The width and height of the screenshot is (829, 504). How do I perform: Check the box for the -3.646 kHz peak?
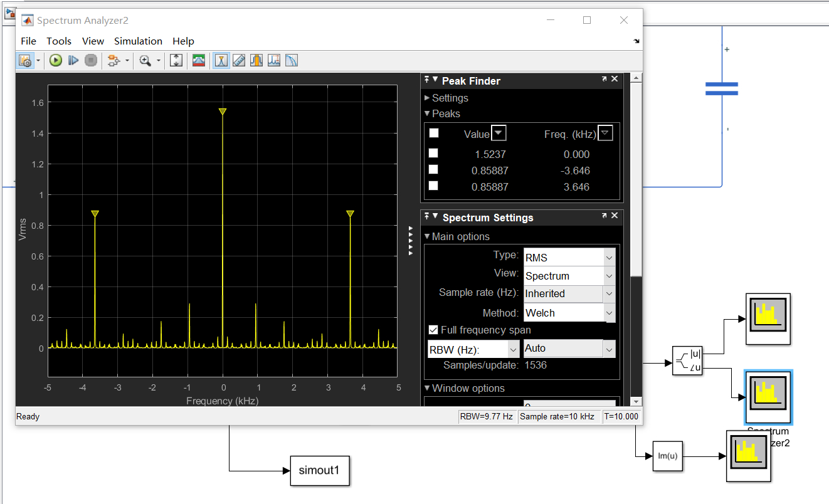click(433, 170)
